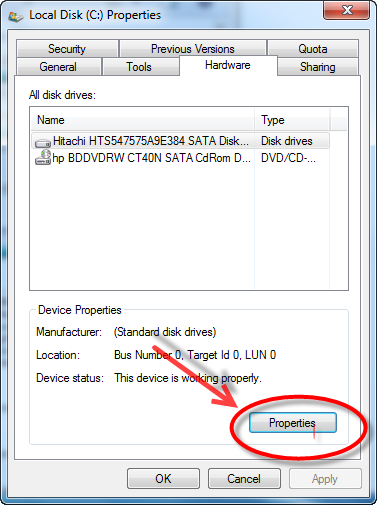Viewport: 377px width, 505px height.
Task: Close the Local Disk Properties window
Action: pos(347,10)
